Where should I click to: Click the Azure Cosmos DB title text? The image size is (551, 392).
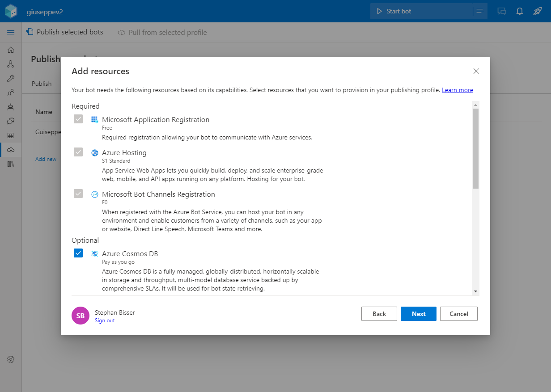point(130,254)
